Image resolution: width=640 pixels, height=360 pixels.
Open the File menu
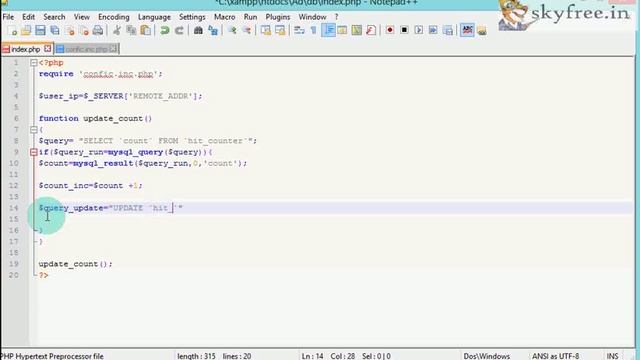coord(8,17)
